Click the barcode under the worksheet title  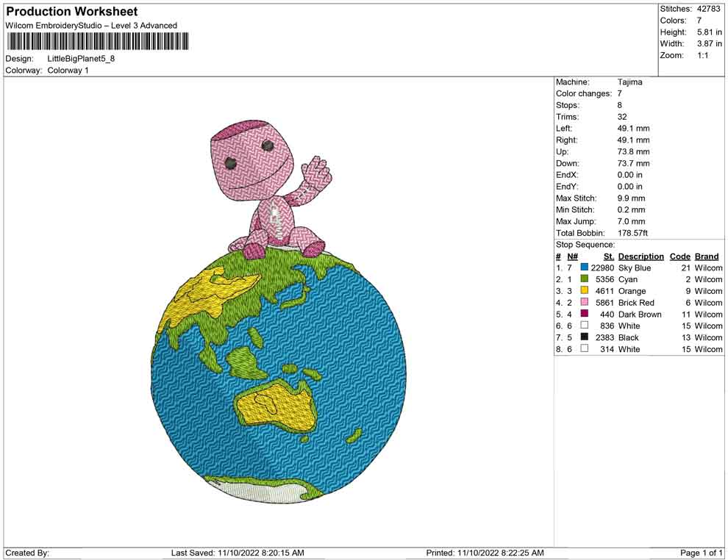pos(96,41)
